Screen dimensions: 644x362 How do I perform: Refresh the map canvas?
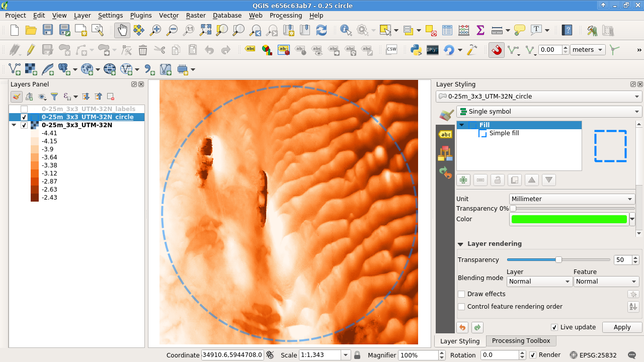(x=321, y=30)
